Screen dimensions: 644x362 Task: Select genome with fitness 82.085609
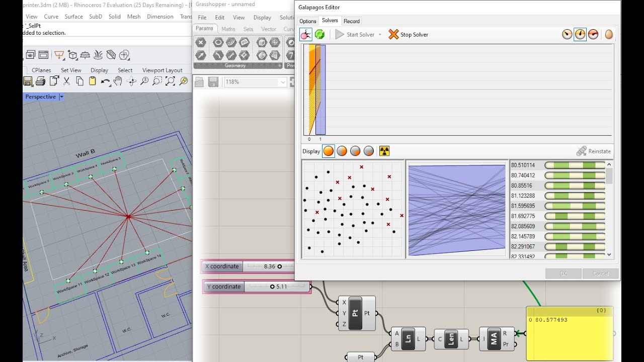[x=558, y=226]
